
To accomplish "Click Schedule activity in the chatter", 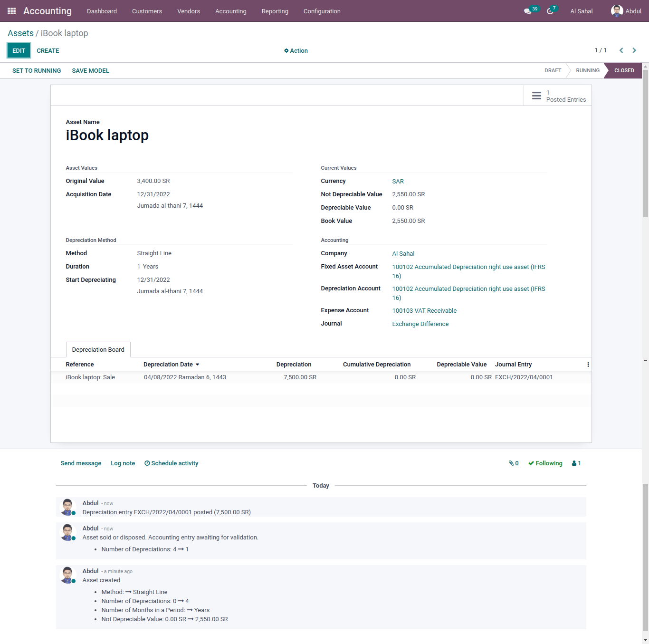I will 172,463.
